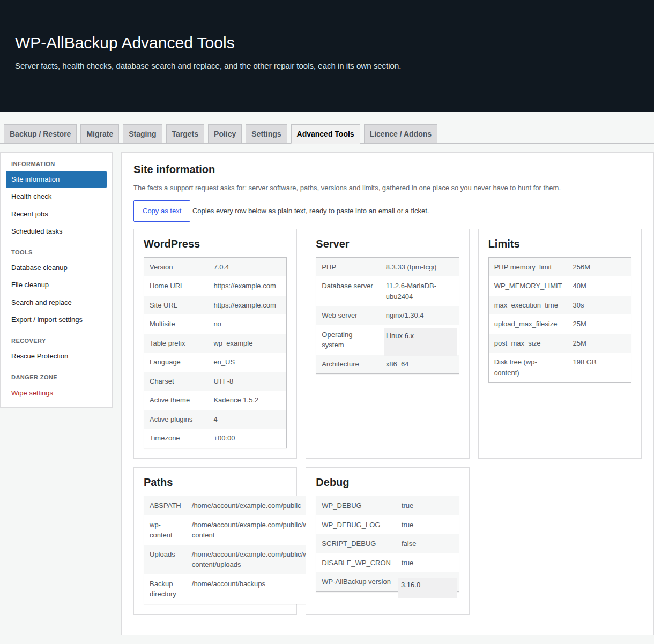Click the post_max_size value 25M

[579, 343]
